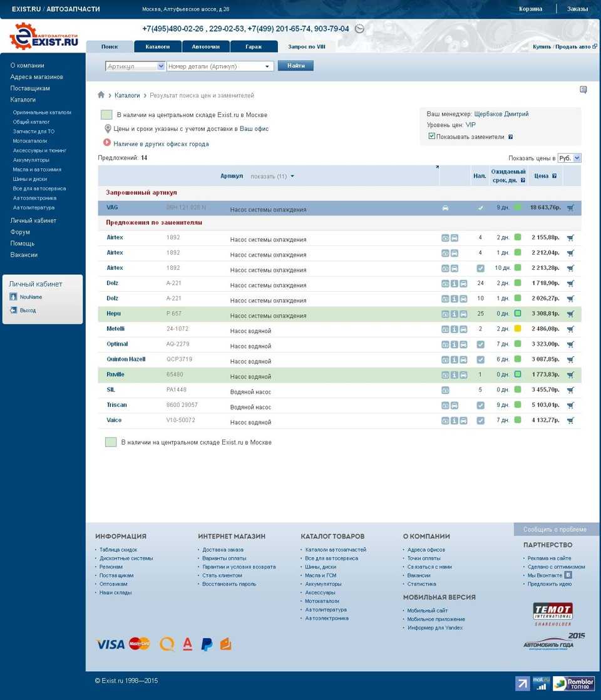601x700 pixels.
Task: Open the 'Артикул' search type dropdown
Action: [x=135, y=66]
